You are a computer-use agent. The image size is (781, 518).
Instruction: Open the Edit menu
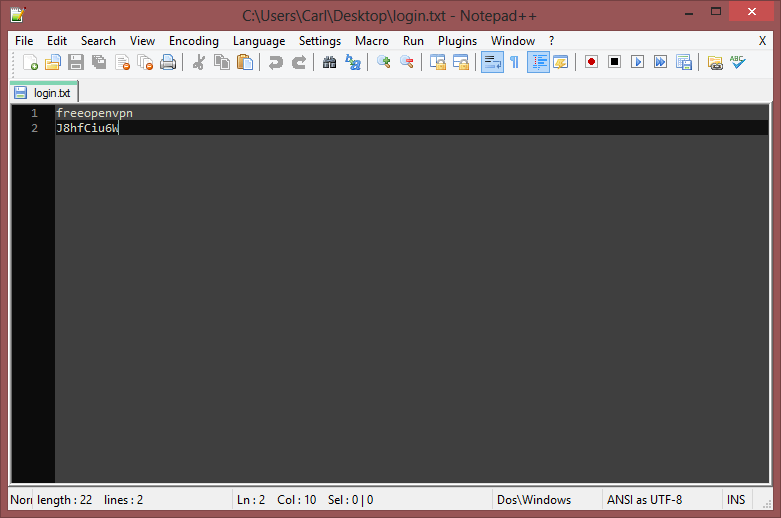[x=57, y=41]
